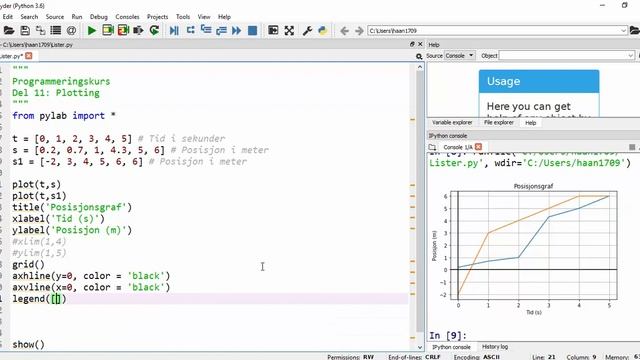640x360 pixels.
Task: Click the editor vertical scrollbar thumb
Action: point(420,201)
